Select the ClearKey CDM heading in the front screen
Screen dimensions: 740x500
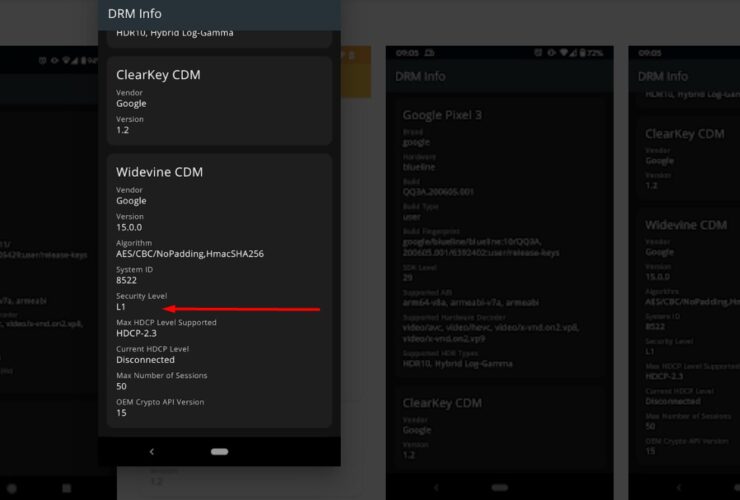[158, 75]
